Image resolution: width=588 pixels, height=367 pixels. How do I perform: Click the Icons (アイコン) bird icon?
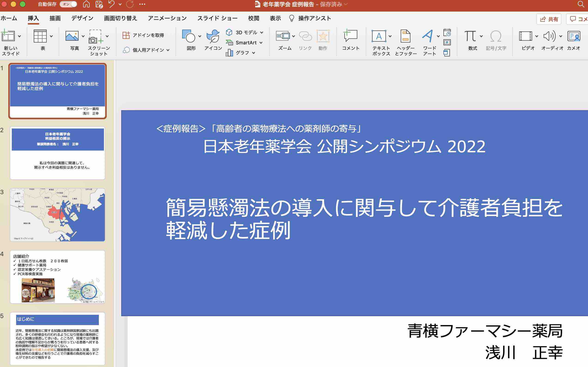pos(213,37)
